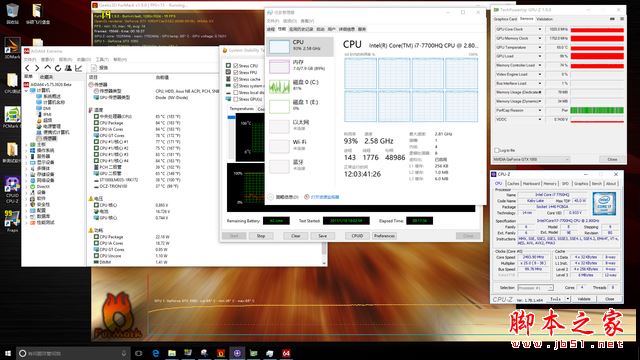
Task: Open GPU-Z graphics card selector dropdown
Action: click(531, 160)
